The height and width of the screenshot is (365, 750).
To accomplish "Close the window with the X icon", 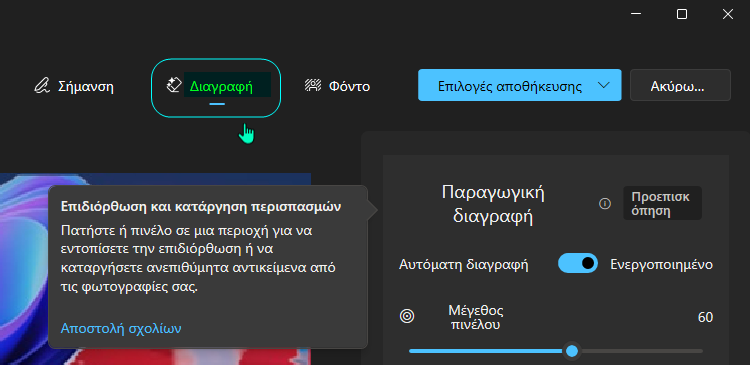I will pyautogui.click(x=728, y=14).
